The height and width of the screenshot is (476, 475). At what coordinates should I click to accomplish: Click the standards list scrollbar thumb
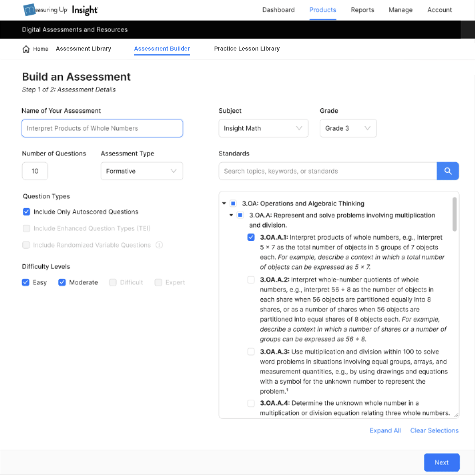(x=454, y=214)
